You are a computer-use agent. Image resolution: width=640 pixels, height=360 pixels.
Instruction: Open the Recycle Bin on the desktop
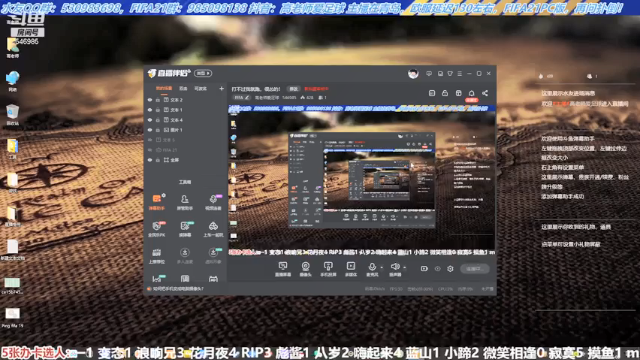[x=13, y=115]
